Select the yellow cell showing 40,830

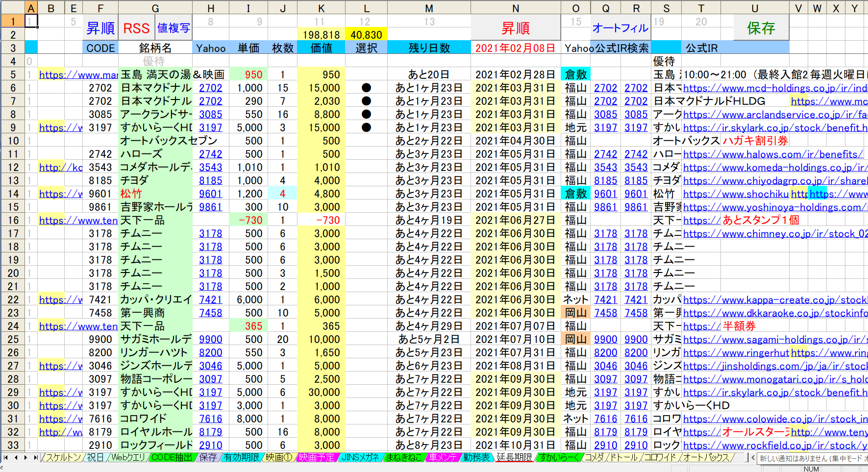point(366,34)
